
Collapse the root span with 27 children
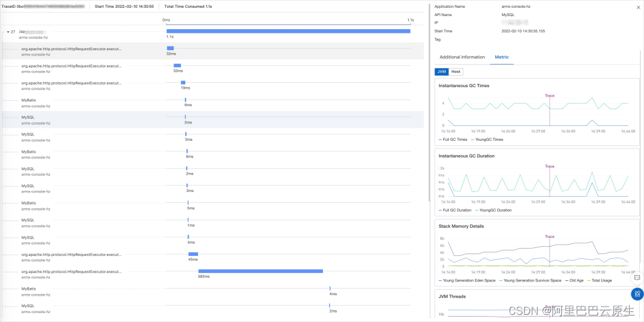click(8, 32)
